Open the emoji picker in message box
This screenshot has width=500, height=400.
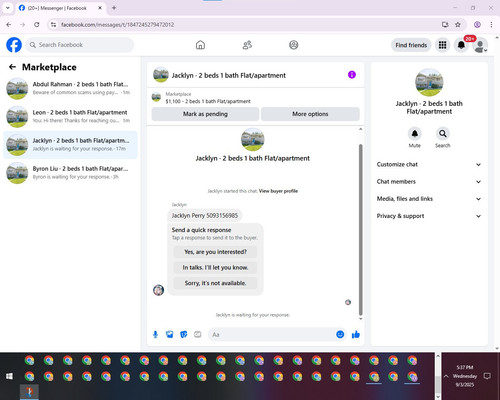pos(340,334)
